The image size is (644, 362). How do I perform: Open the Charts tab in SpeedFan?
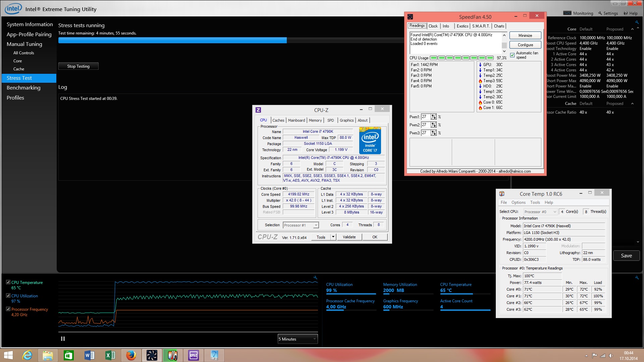point(499,26)
